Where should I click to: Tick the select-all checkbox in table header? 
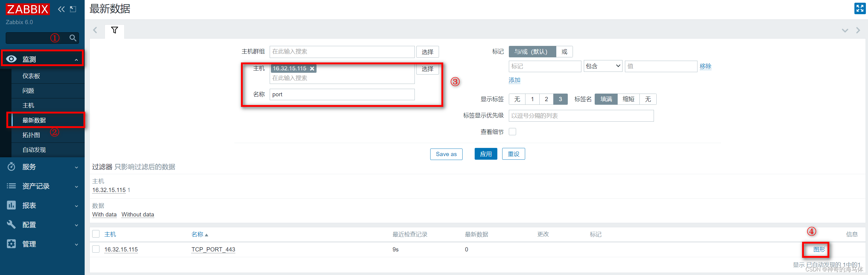[x=96, y=234]
